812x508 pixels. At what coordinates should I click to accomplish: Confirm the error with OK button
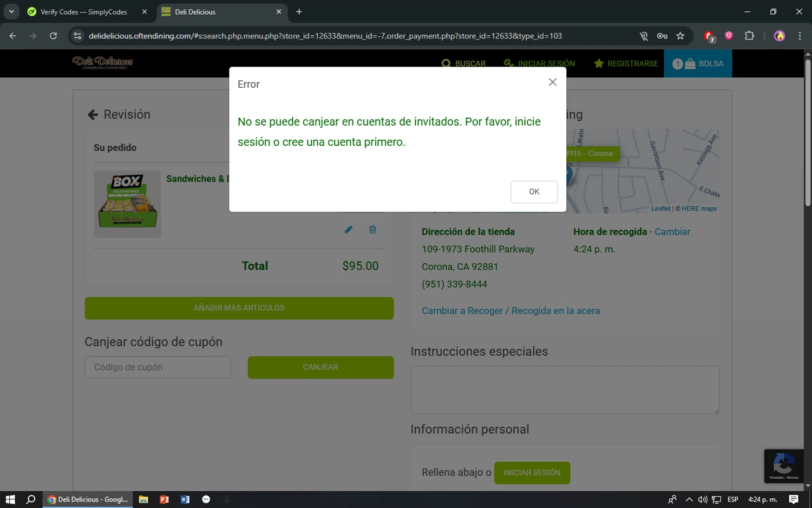click(x=534, y=192)
